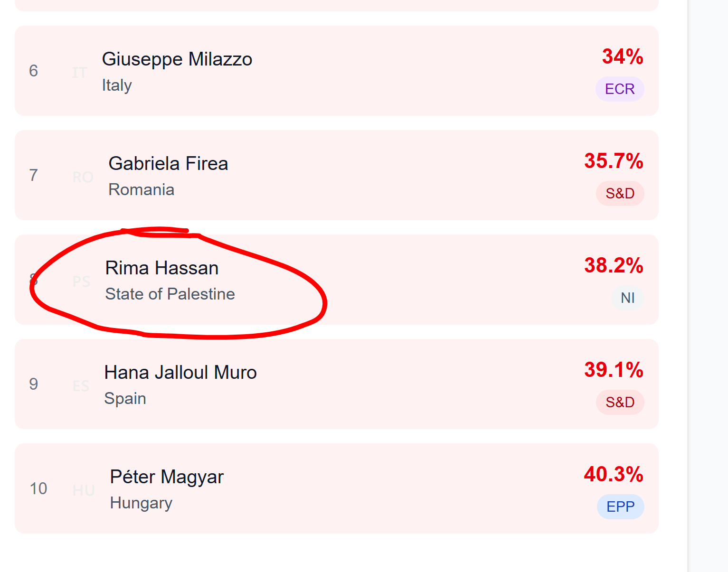The width and height of the screenshot is (728, 572).
Task: Click the ECR group badge
Action: [x=620, y=89]
